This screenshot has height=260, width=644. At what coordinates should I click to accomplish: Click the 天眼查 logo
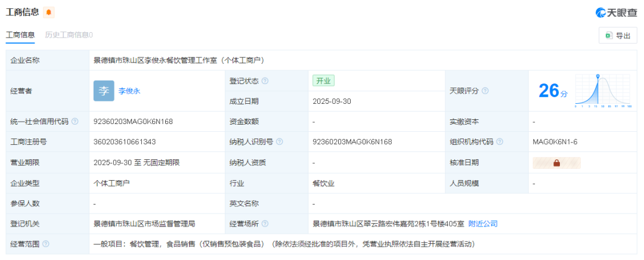click(x=617, y=13)
